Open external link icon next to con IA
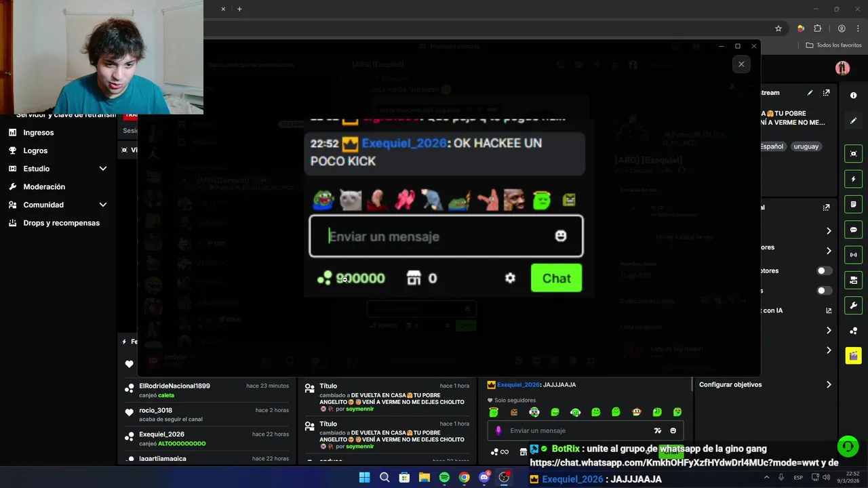868x488 pixels. pos(829,310)
